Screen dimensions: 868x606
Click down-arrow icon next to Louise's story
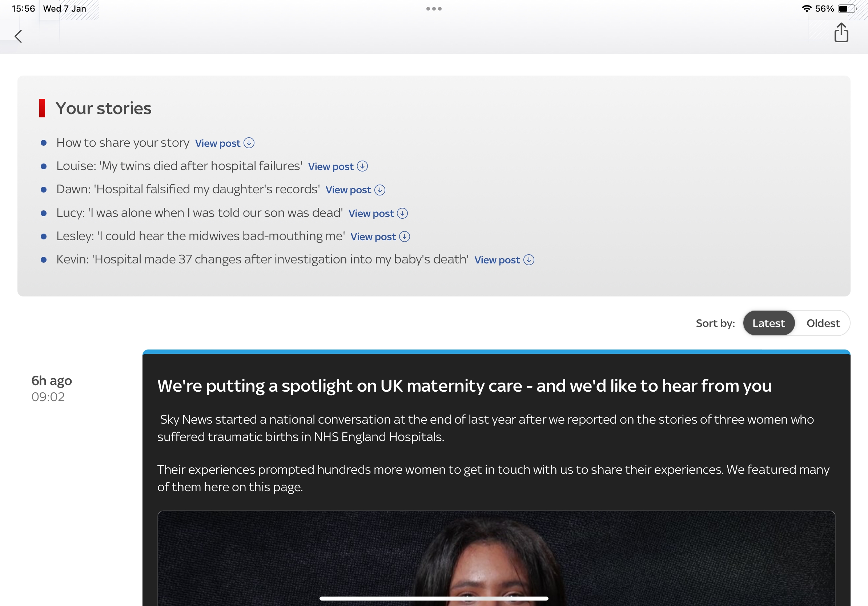tap(362, 166)
